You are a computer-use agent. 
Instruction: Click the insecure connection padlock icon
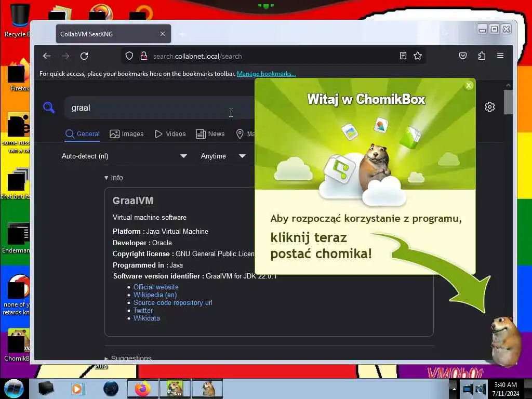tap(144, 56)
